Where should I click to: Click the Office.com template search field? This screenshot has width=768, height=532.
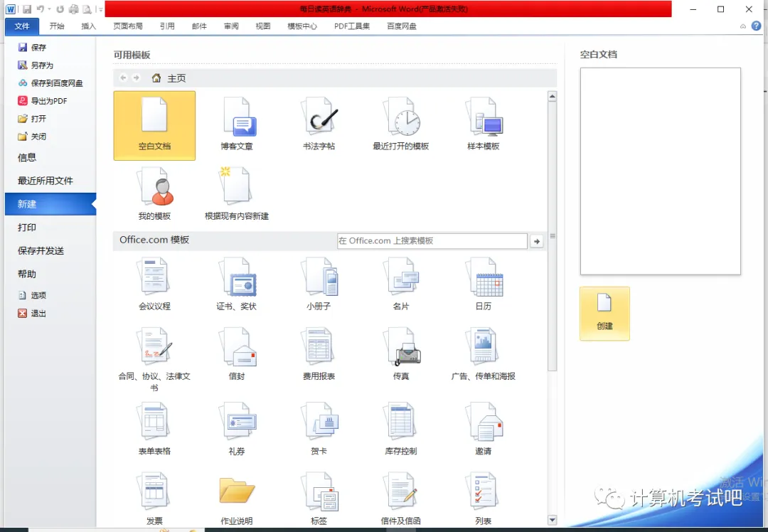(x=432, y=241)
